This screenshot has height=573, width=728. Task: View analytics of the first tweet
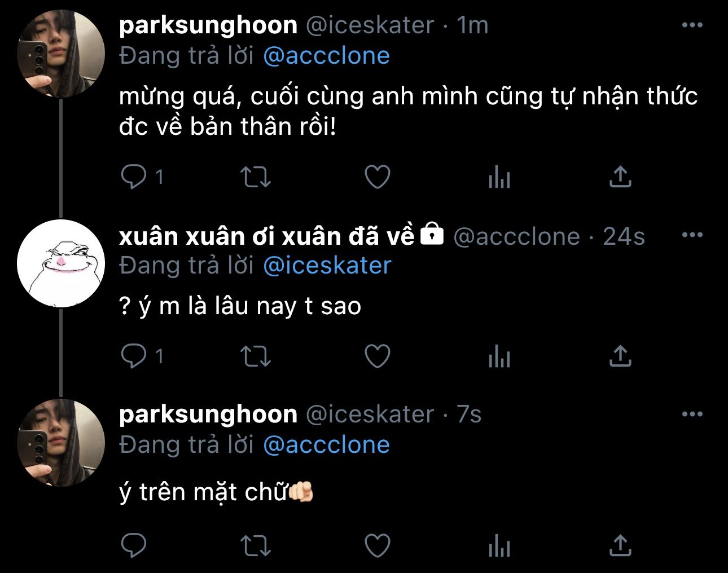tap(499, 177)
